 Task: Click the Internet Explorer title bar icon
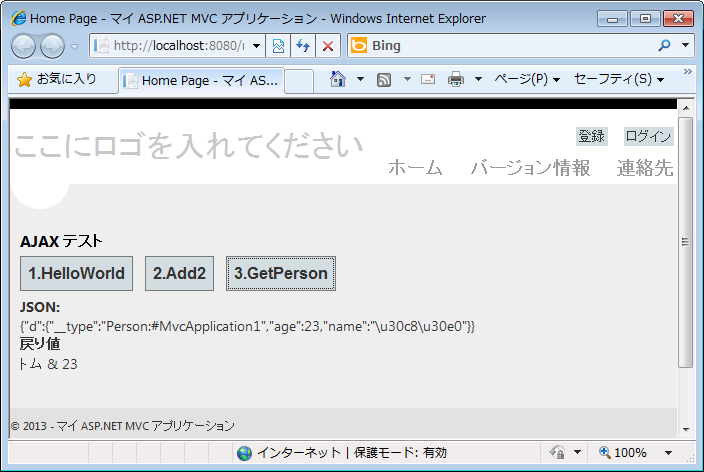(x=18, y=18)
